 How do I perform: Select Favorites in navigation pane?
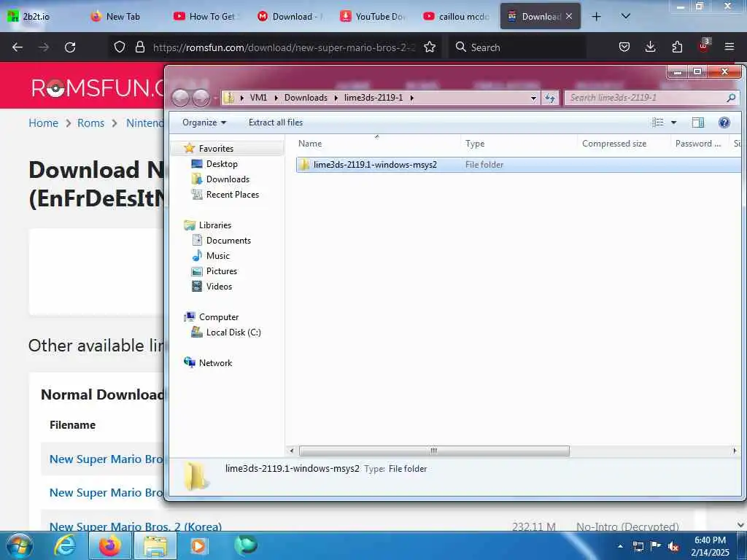point(216,149)
